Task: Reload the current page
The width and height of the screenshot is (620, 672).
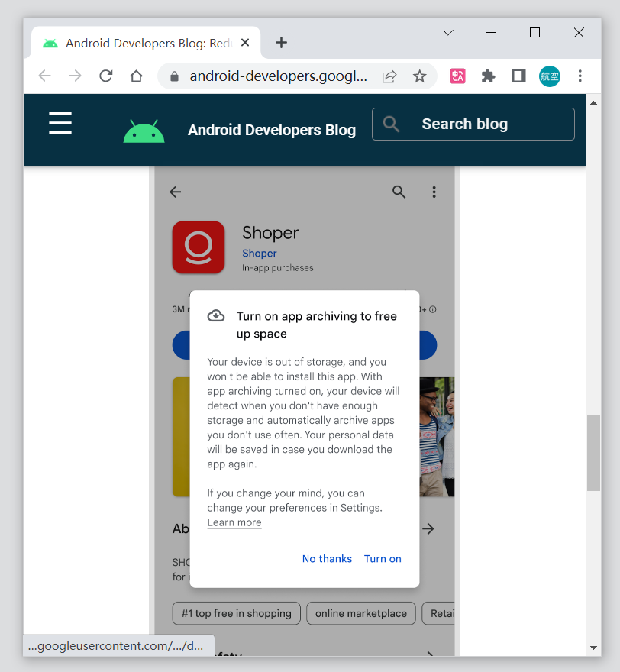Action: pos(106,76)
